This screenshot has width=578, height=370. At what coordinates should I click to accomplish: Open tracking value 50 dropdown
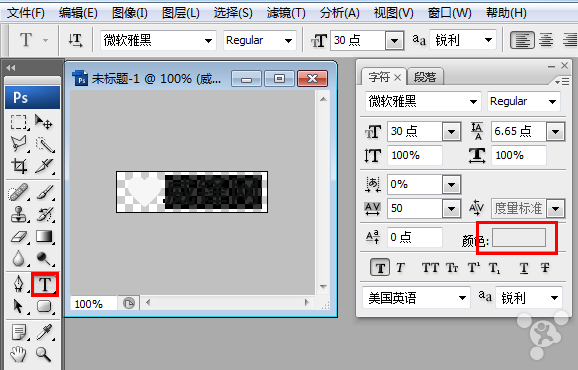pos(452,209)
